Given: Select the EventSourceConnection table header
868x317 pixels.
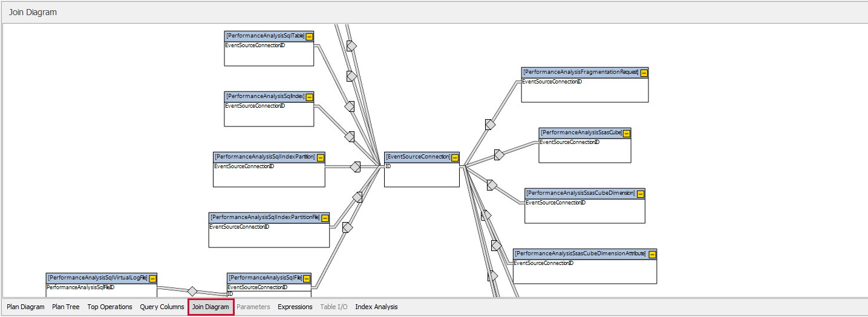Looking at the screenshot, I should 422,157.
